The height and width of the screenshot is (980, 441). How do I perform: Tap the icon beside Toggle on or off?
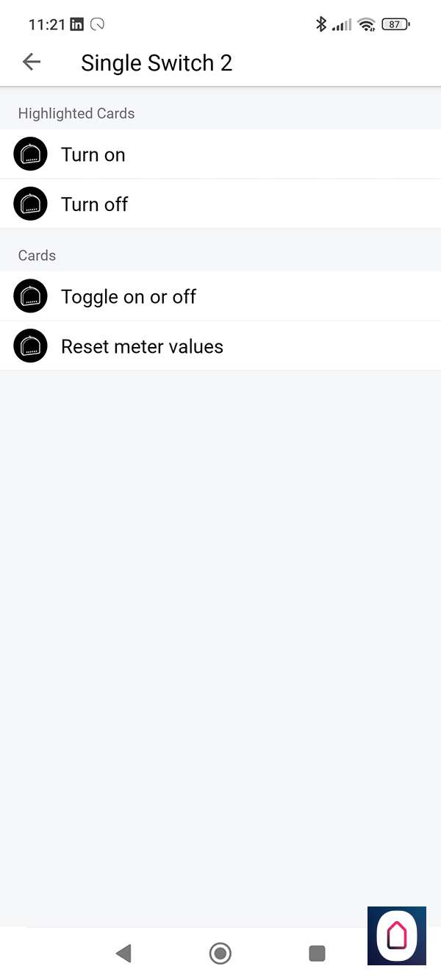point(30,296)
